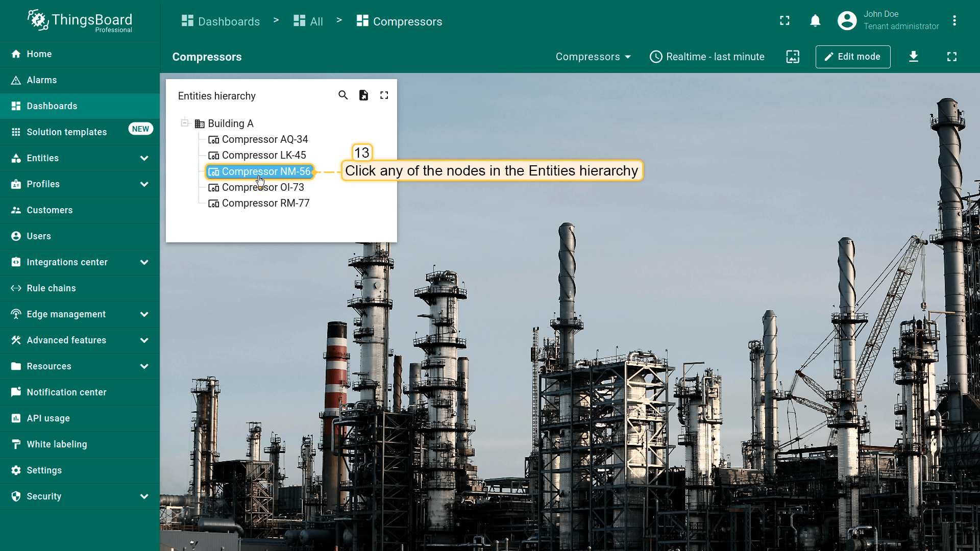Expand the Integrations center menu
The height and width of the screenshot is (551, 980).
click(144, 262)
